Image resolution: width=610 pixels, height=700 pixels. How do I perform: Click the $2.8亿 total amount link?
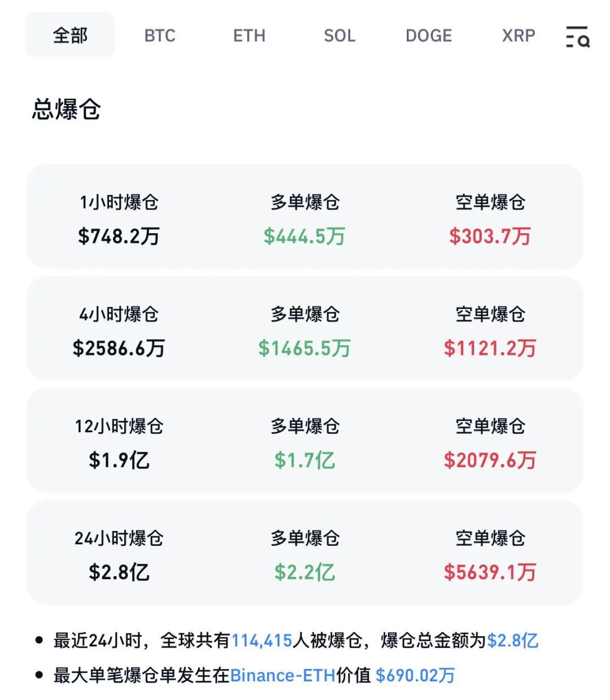[x=512, y=641]
